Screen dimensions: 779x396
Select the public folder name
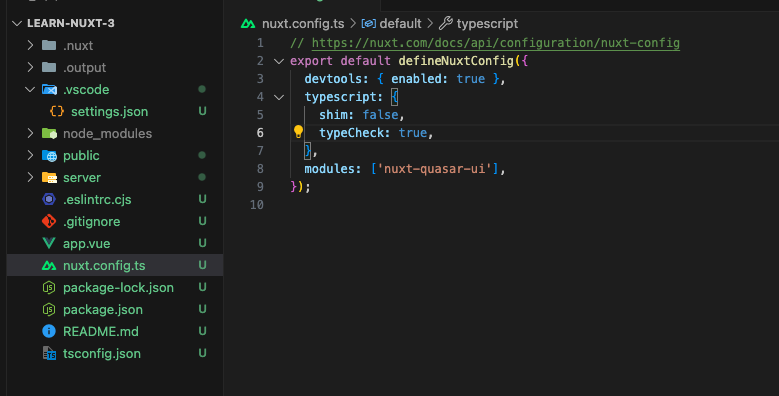tap(81, 156)
